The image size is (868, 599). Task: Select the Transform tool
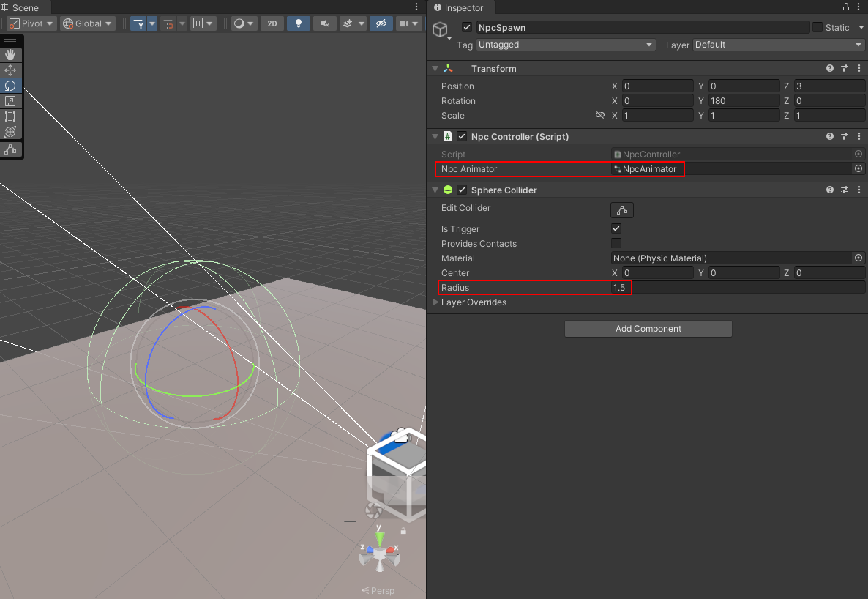(x=10, y=132)
